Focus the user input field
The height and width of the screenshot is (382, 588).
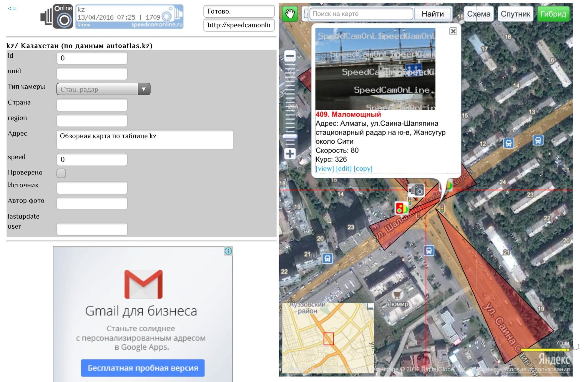[x=92, y=229]
